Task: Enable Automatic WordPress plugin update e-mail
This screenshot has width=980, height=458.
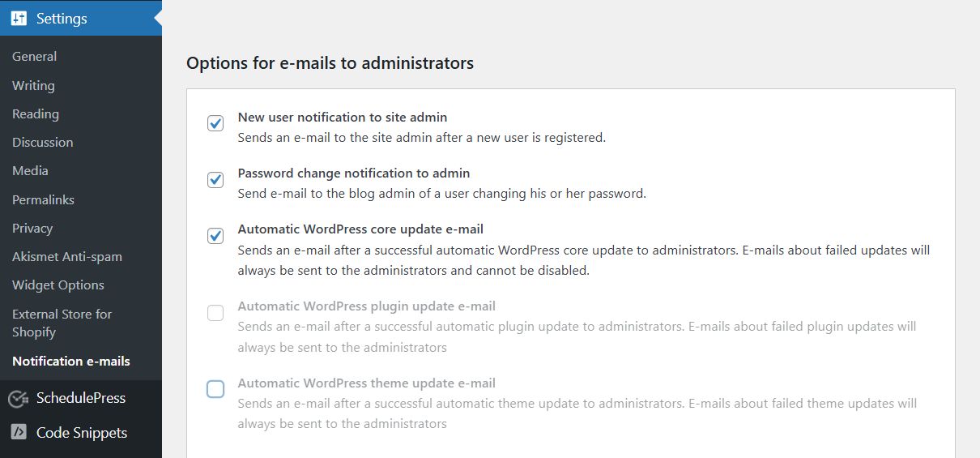Action: pyautogui.click(x=215, y=313)
